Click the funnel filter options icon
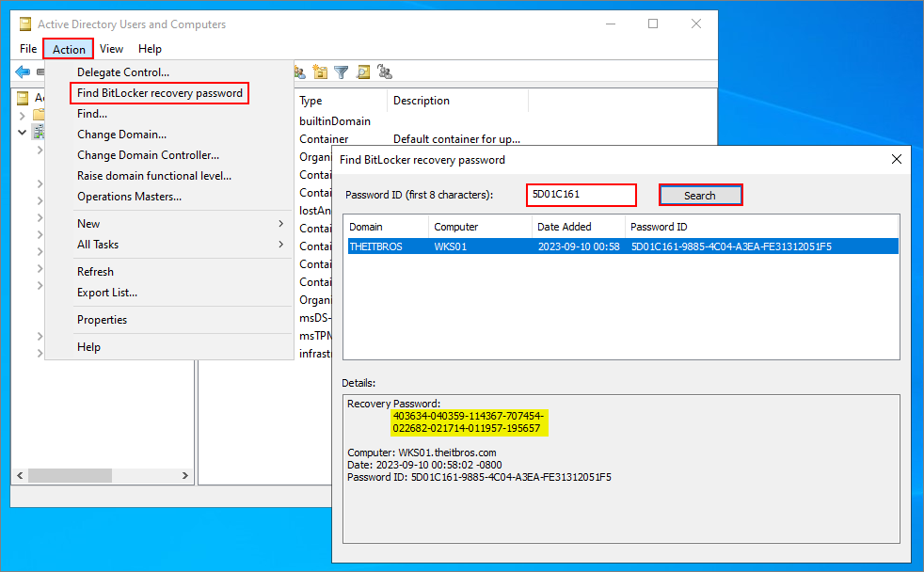This screenshot has height=572, width=924. [342, 71]
